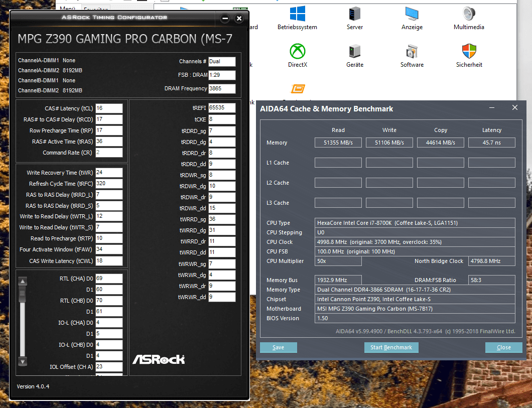The height and width of the screenshot is (408, 532).
Task: Click the Write Recovery Time (tWR) field
Action: 109,173
